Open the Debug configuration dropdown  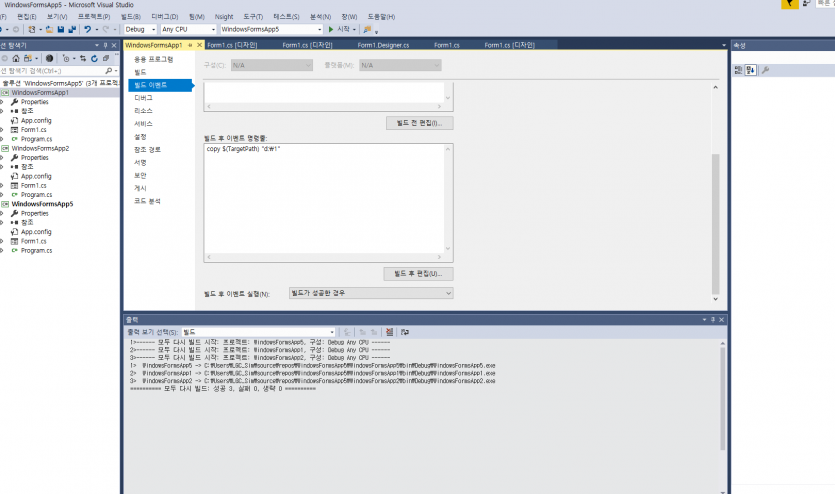click(153, 29)
